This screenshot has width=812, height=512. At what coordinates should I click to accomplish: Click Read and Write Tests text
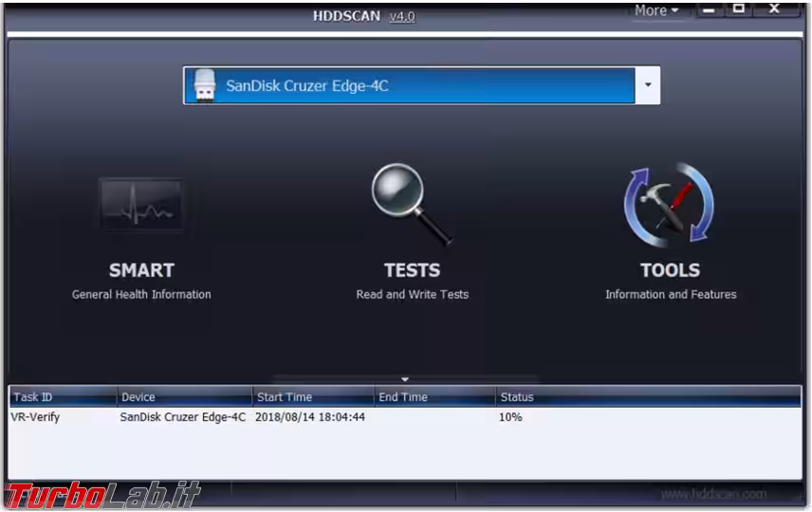point(413,295)
